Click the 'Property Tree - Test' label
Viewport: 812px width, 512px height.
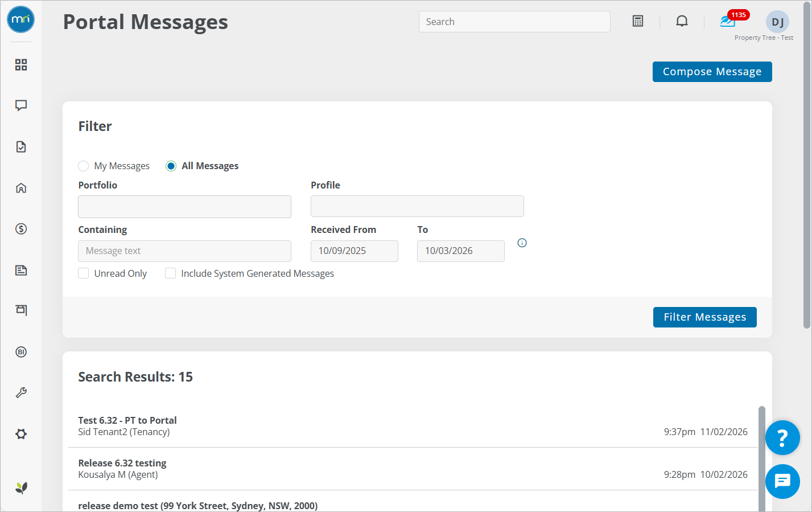click(x=764, y=38)
